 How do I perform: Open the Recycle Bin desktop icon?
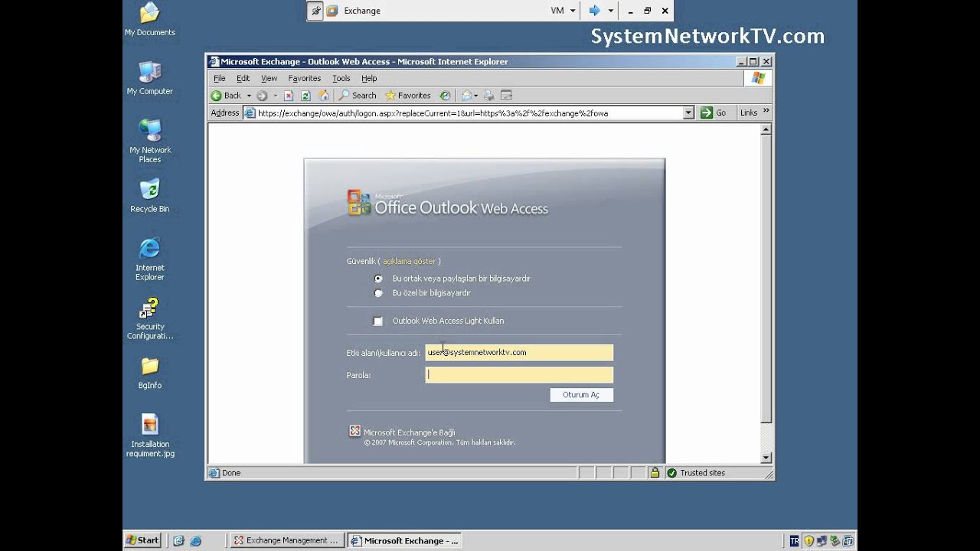[150, 196]
